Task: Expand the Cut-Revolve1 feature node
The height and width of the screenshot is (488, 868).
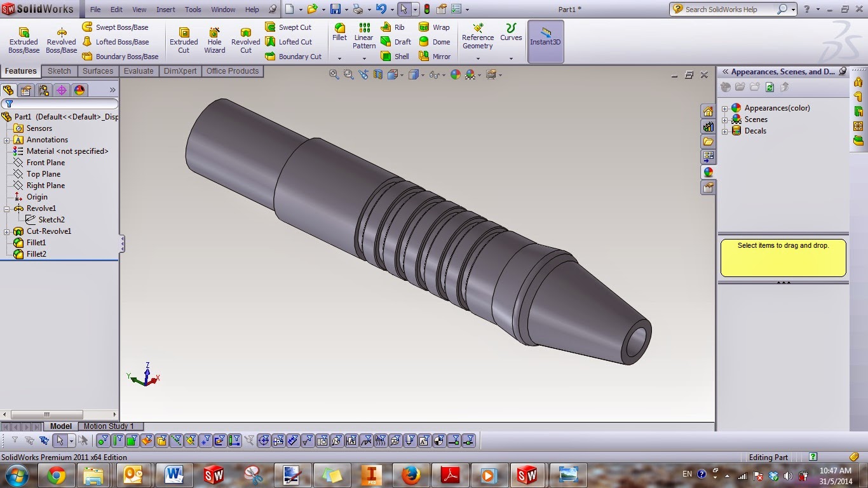Action: click(7, 231)
